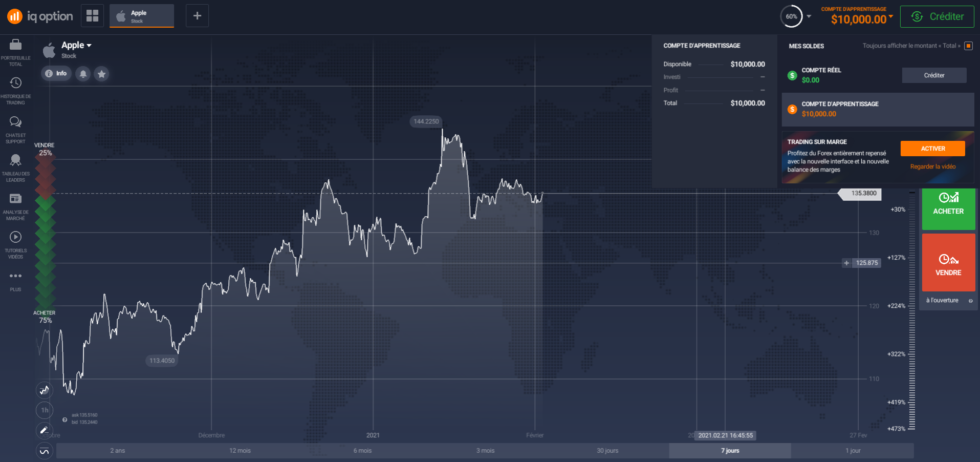Add a new asset tab with plus
The image size is (980, 462).
[197, 16]
